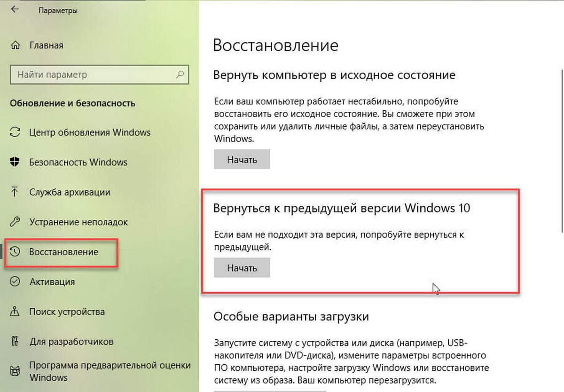Open Для разработчиков section
This screenshot has width=564, height=392.
click(x=71, y=341)
